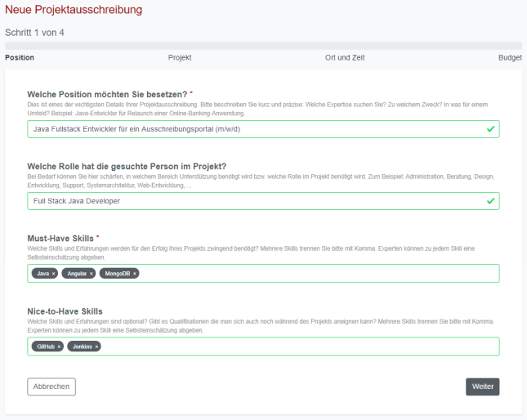This screenshot has height=420, width=527.
Task: Switch to the Projekt step
Action: (x=180, y=58)
